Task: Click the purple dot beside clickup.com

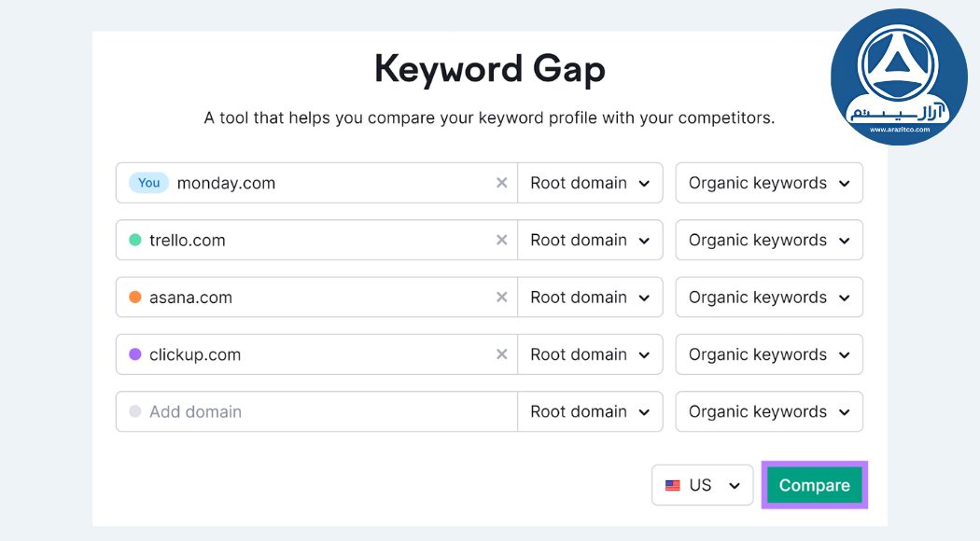Action: coord(135,354)
